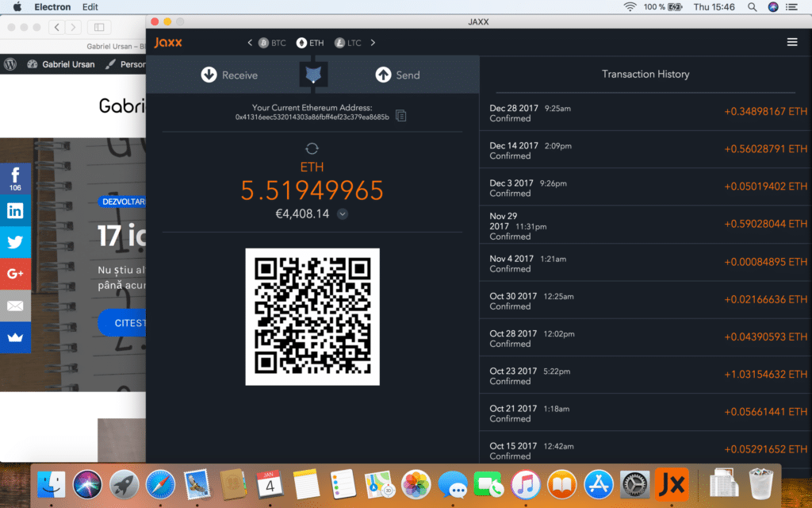The width and height of the screenshot is (812, 508).
Task: Click the +1.03154632 ETH amount
Action: pyautogui.click(x=765, y=375)
